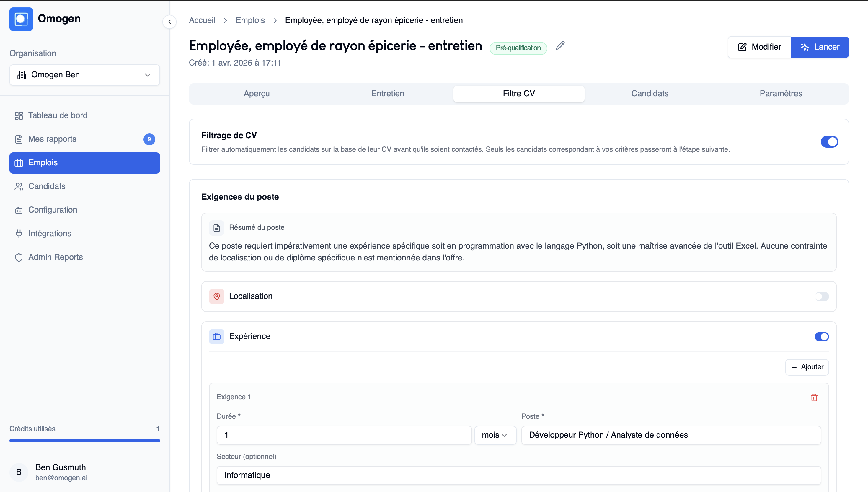Switch to the Paramètres tab

(781, 94)
